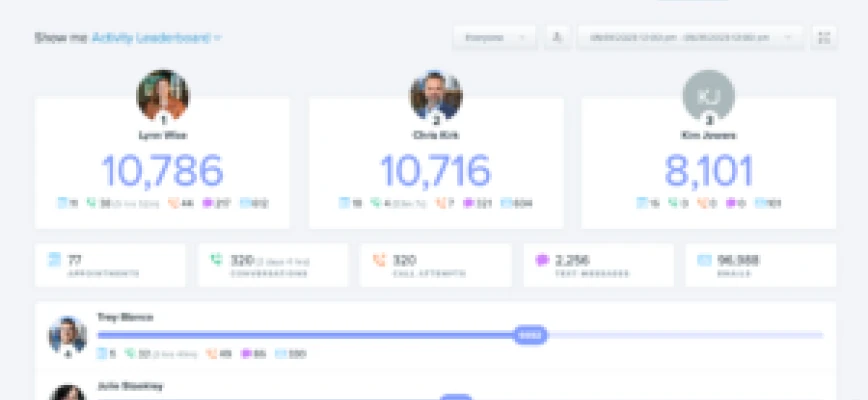
Task: Click the score marker on Trey's progress bar
Action: 530,335
